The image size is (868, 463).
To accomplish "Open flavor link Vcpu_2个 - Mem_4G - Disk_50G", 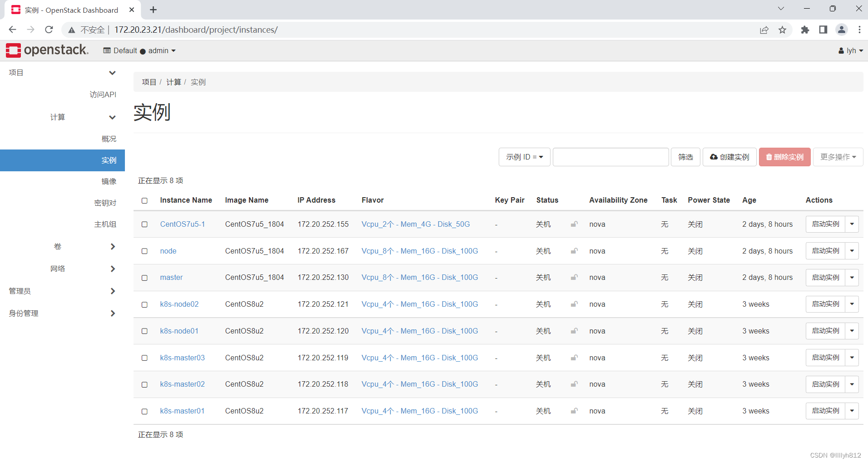I will click(416, 224).
